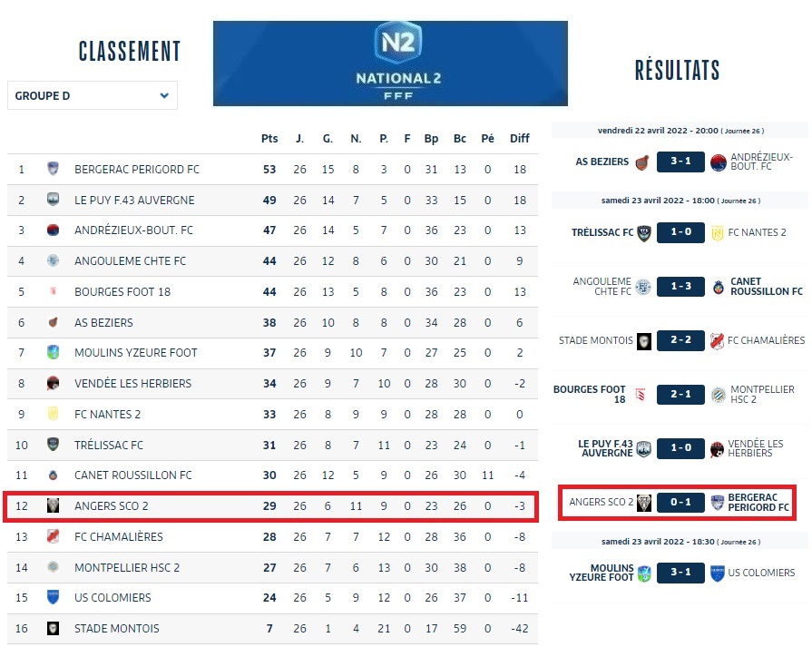Open the Groupe D dropdown
Viewport: 812px width, 647px height.
[92, 95]
